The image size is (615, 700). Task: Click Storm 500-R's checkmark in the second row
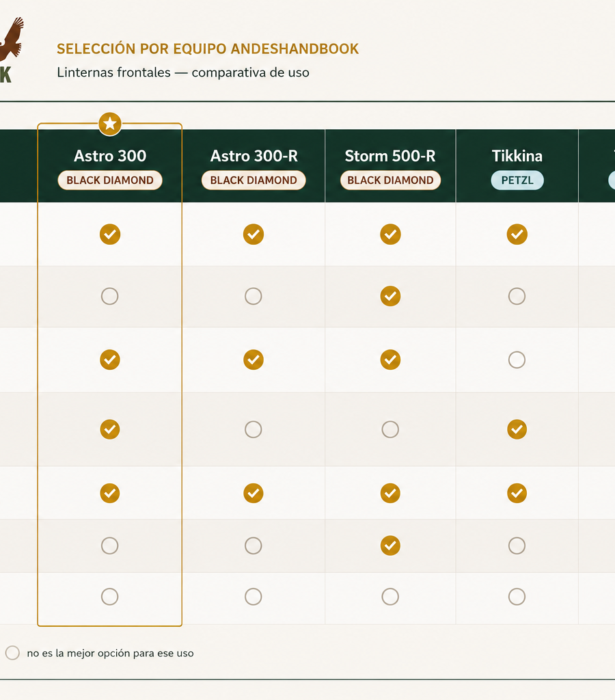390,296
